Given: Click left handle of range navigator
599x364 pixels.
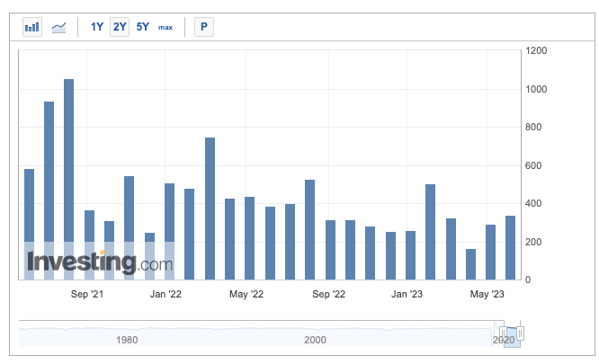Looking at the screenshot, I should click(503, 333).
